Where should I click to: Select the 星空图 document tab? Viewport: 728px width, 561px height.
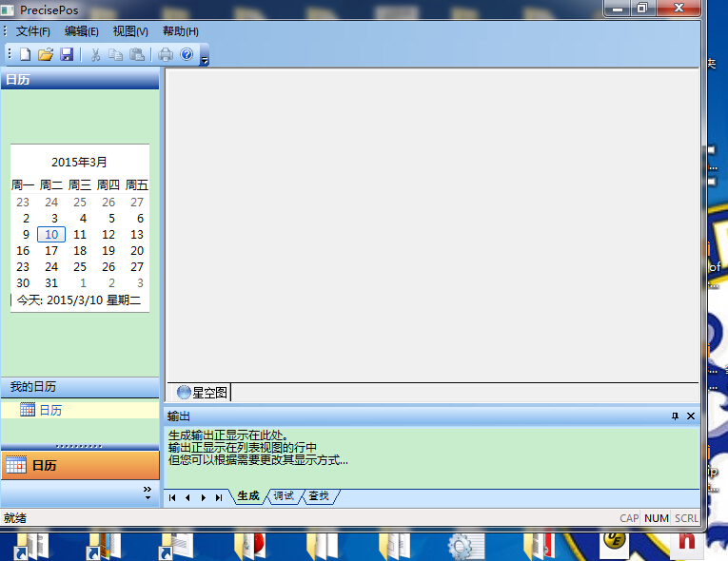(x=203, y=393)
